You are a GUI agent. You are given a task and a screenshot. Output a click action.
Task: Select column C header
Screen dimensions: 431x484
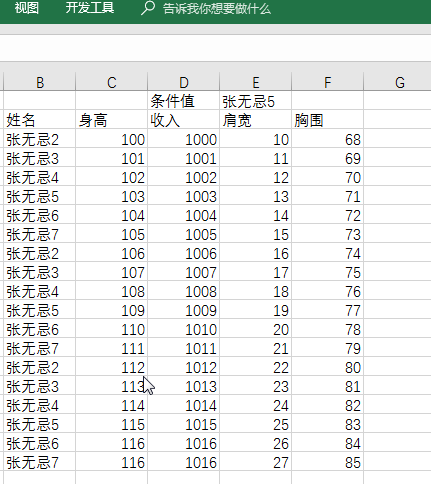(112, 82)
